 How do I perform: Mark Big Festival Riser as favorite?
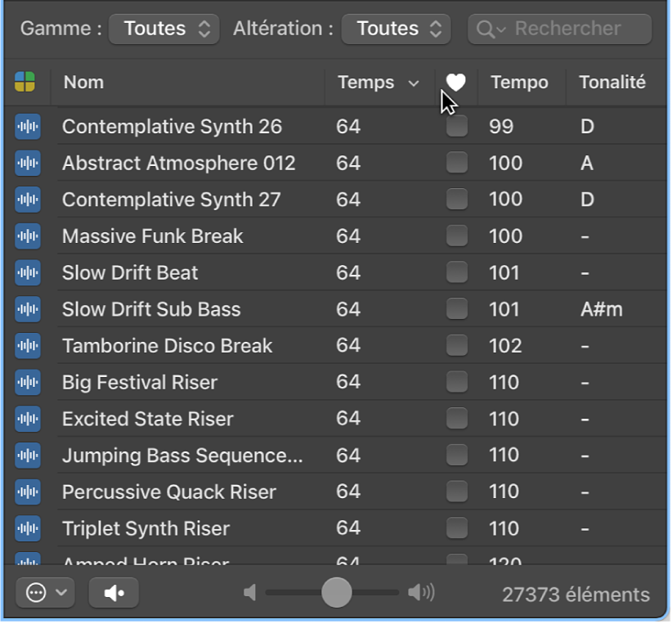click(x=457, y=382)
